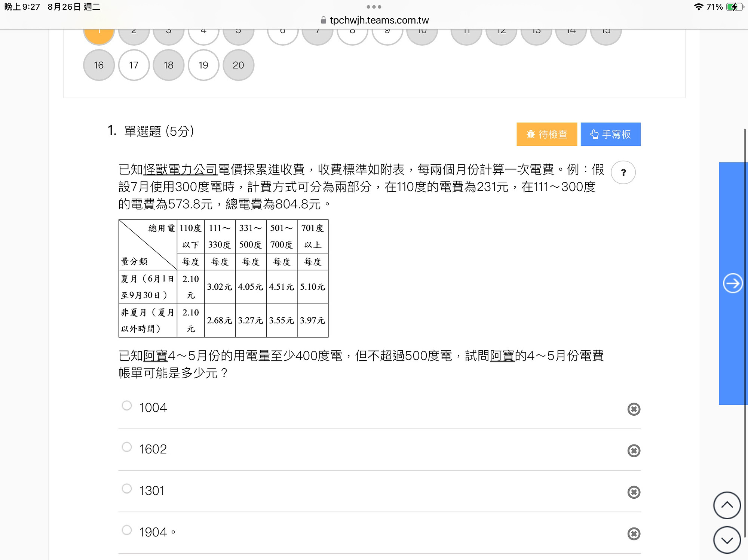Go to question 16
The height and width of the screenshot is (560, 748).
[x=99, y=65]
